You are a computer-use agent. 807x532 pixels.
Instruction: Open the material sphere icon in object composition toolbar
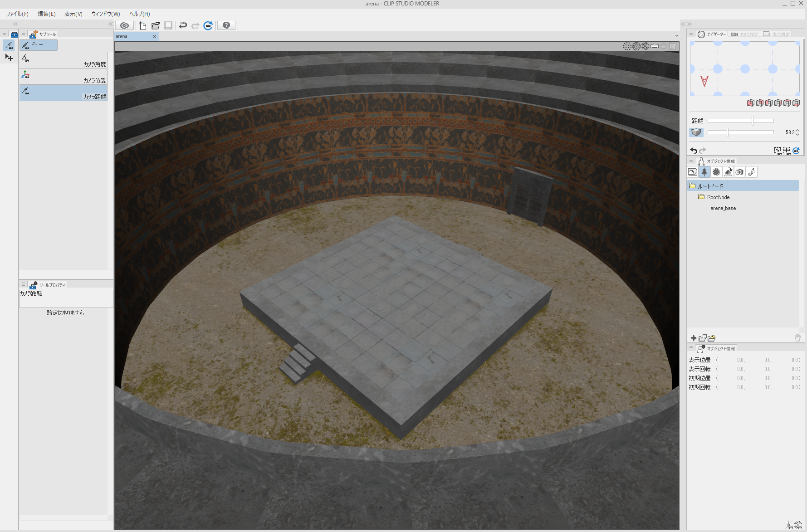click(x=717, y=172)
